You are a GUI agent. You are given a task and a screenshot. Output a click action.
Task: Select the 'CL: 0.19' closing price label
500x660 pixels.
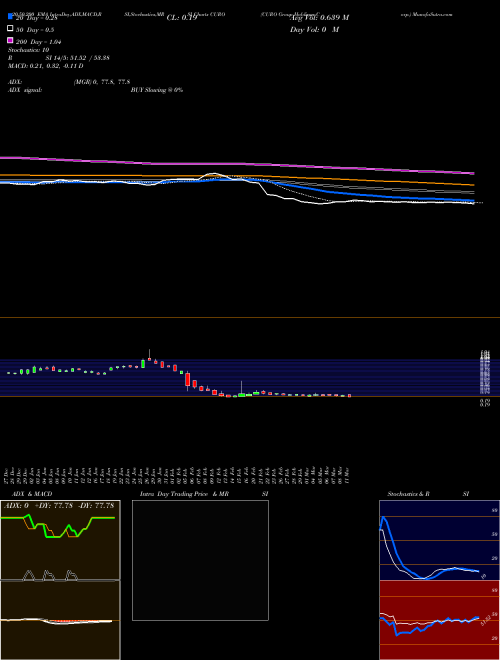click(182, 18)
